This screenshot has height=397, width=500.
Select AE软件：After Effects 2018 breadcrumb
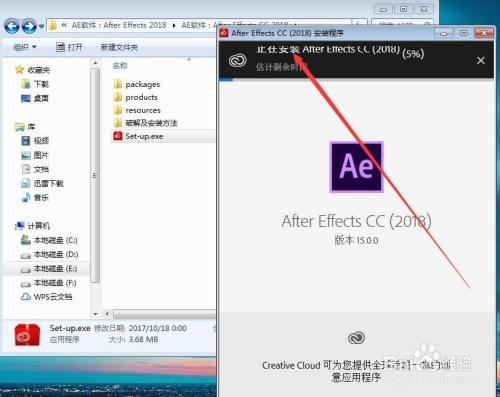point(119,25)
